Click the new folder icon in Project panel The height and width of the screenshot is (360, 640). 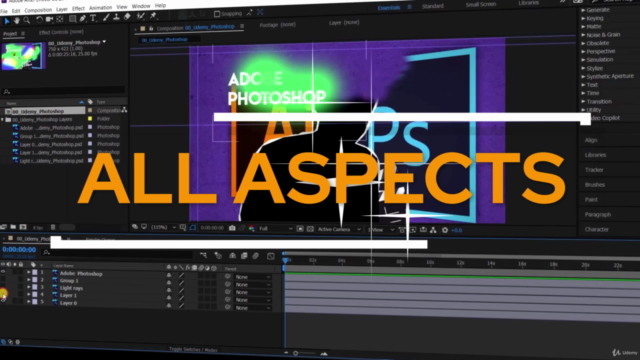tap(13, 227)
